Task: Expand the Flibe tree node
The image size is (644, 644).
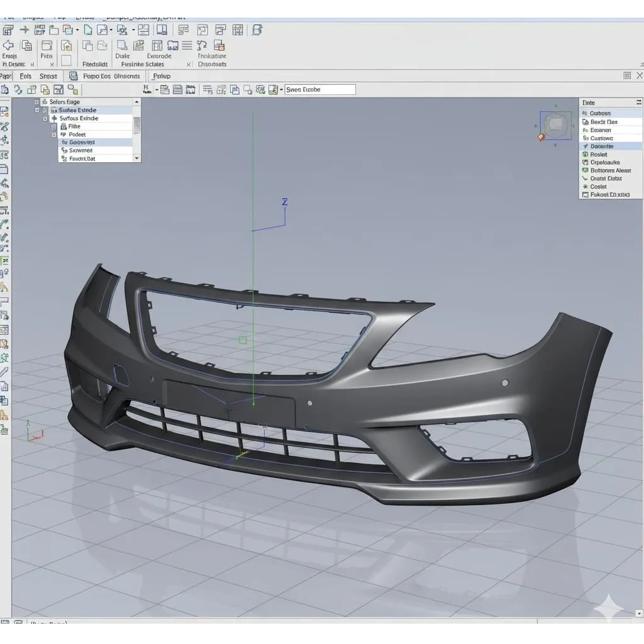Action: tap(54, 126)
